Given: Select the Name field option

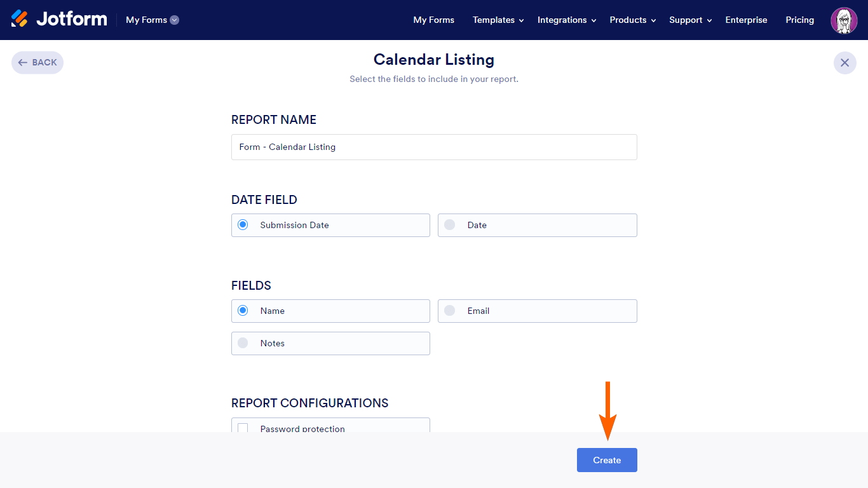Looking at the screenshot, I should pyautogui.click(x=243, y=311).
